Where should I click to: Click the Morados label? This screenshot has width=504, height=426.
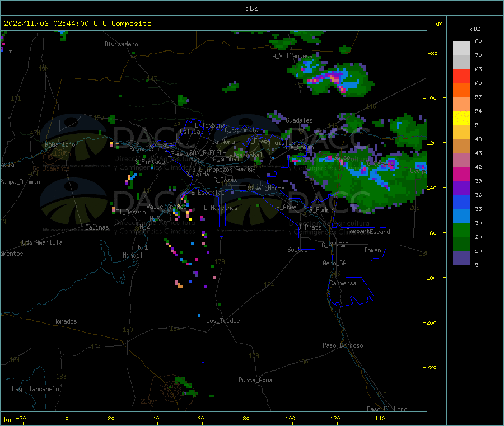pyautogui.click(x=65, y=321)
